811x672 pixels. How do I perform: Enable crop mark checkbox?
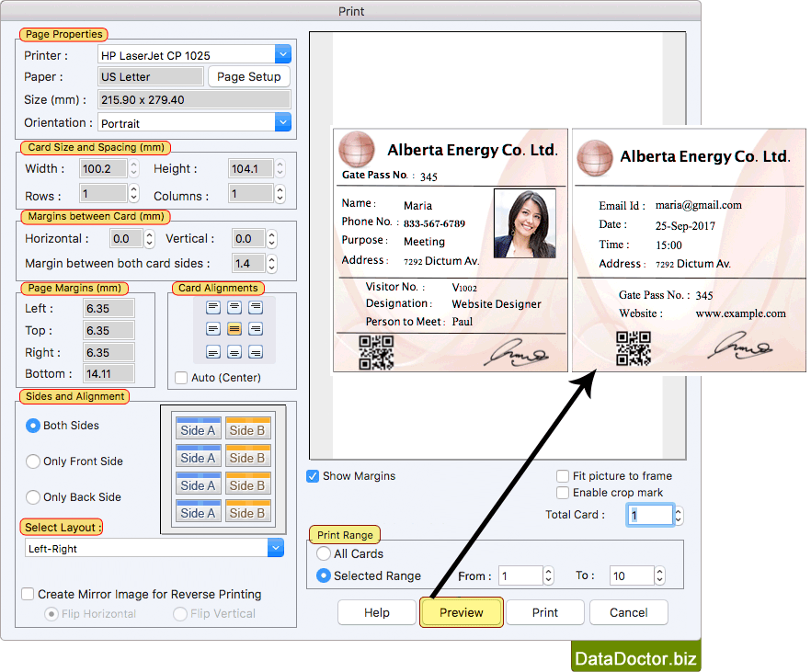tap(562, 493)
